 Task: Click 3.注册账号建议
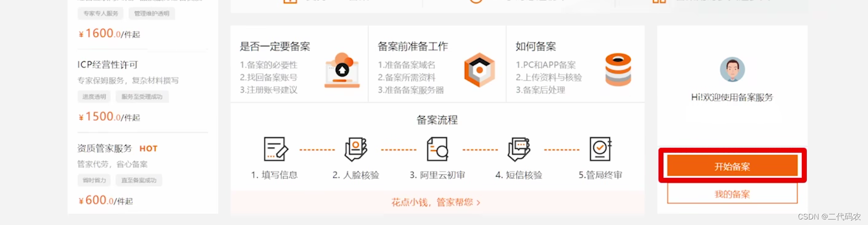click(x=268, y=90)
